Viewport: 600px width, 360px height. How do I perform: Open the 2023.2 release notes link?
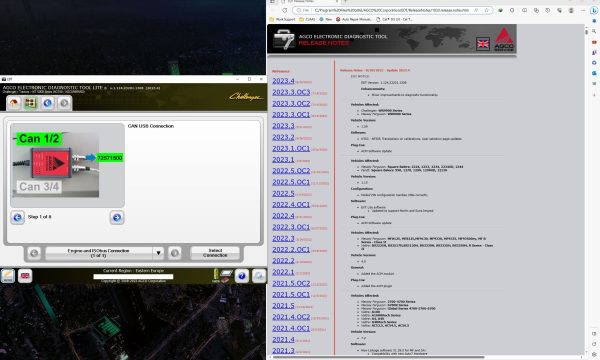(x=283, y=137)
